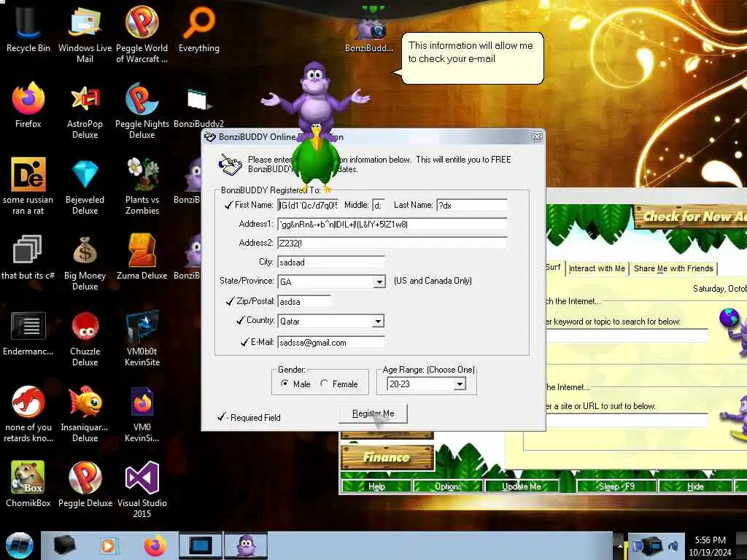Click the Hide button in BonziBuddy bar
The height and width of the screenshot is (560, 747).
point(695,486)
